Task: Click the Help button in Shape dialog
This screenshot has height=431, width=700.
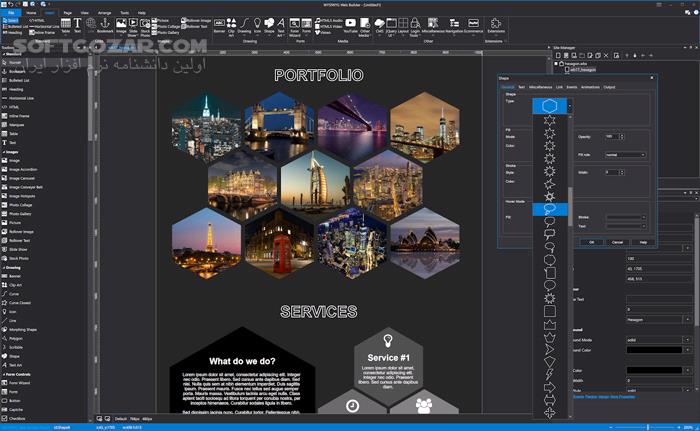Action: [643, 242]
